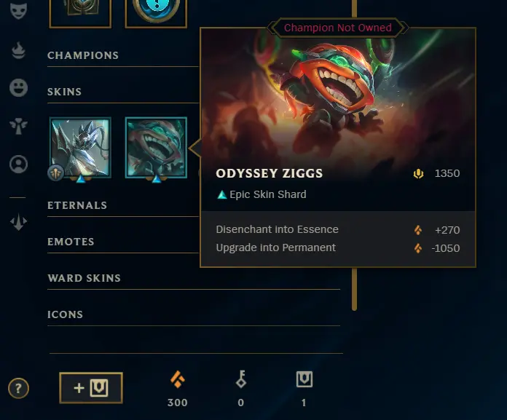Select the Odyssey Ziggs skin shard thumbnail
Viewport: 507px width, 420px height.
pyautogui.click(x=156, y=148)
